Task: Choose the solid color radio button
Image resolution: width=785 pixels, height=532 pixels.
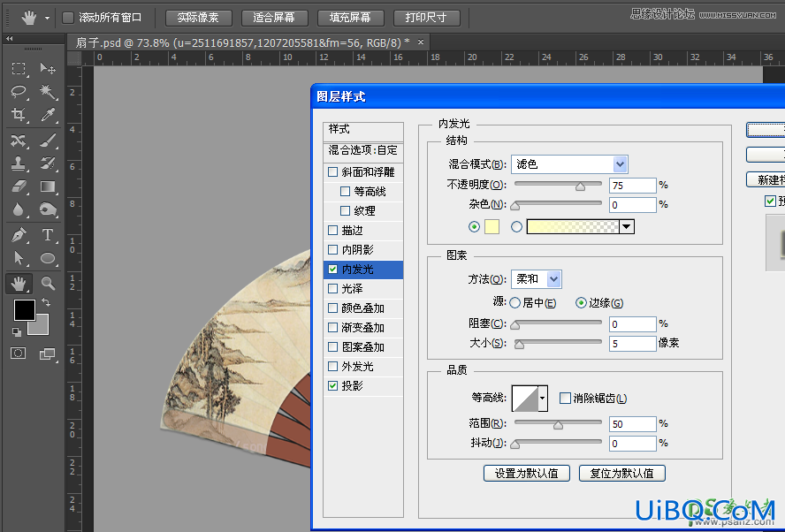Action: tap(474, 227)
